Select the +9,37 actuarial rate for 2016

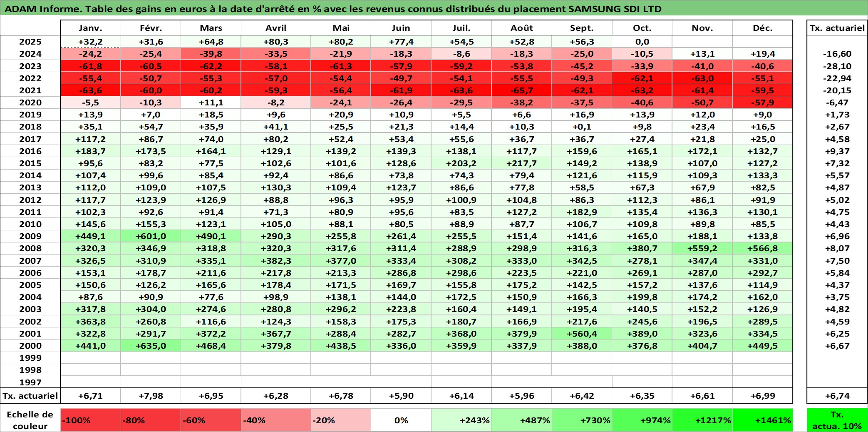837,151
